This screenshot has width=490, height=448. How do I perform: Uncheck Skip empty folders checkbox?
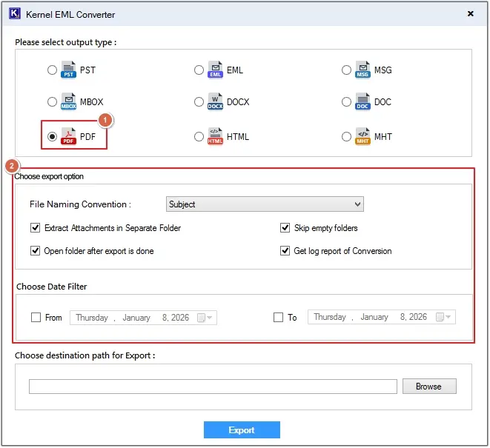[x=285, y=228]
